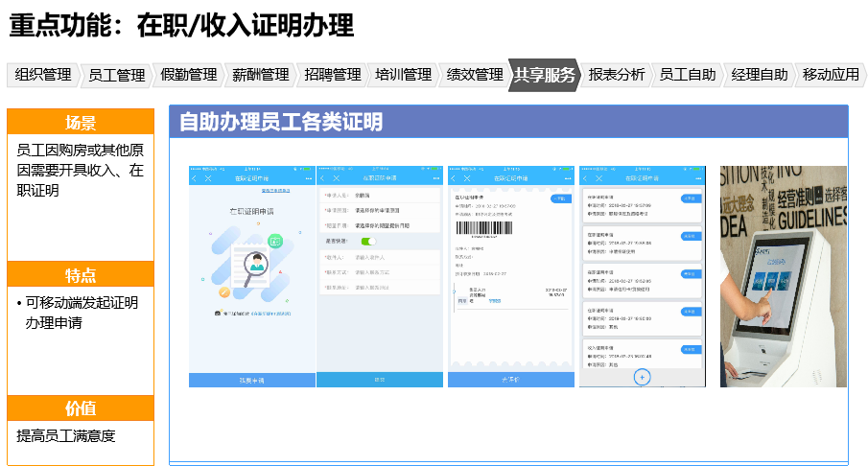868x466 pixels.
Task: Open the three-dot menu on the application form screen
Action: pos(436,178)
